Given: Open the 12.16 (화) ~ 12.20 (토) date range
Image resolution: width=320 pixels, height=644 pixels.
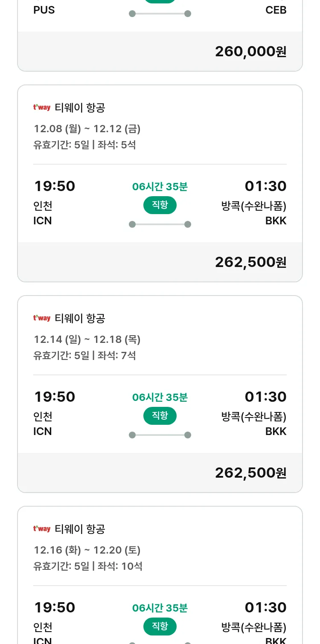Looking at the screenshot, I should (x=87, y=550).
